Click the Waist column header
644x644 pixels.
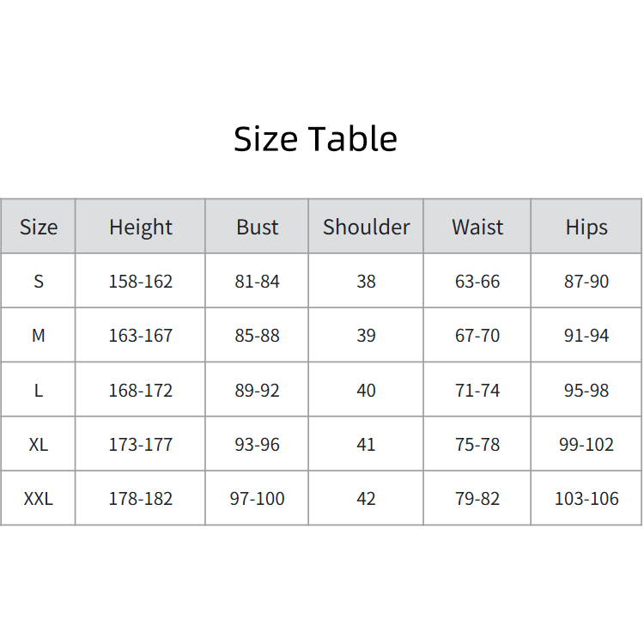pyautogui.click(x=477, y=228)
